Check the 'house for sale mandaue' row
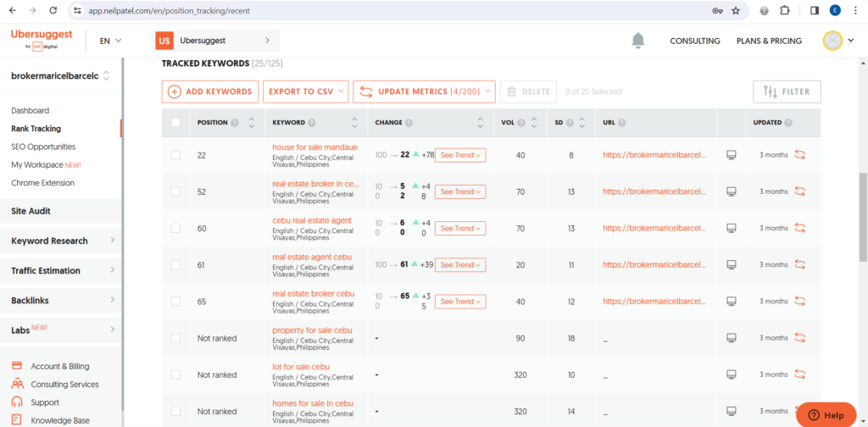The width and height of the screenshot is (868, 427). point(176,155)
